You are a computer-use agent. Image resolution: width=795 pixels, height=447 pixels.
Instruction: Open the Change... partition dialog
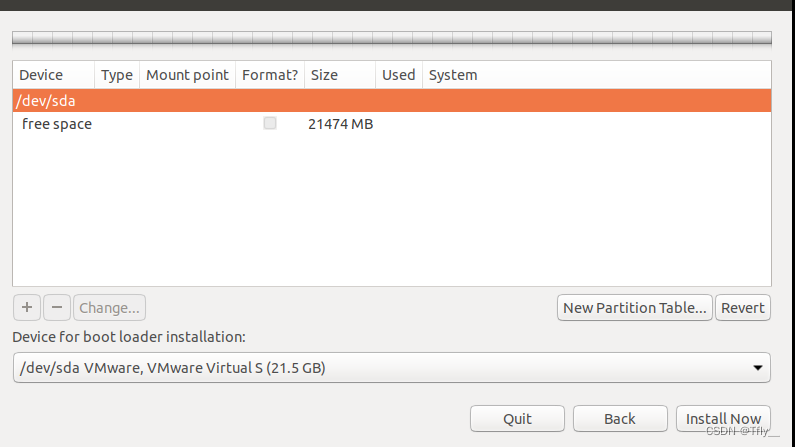[x=110, y=308]
